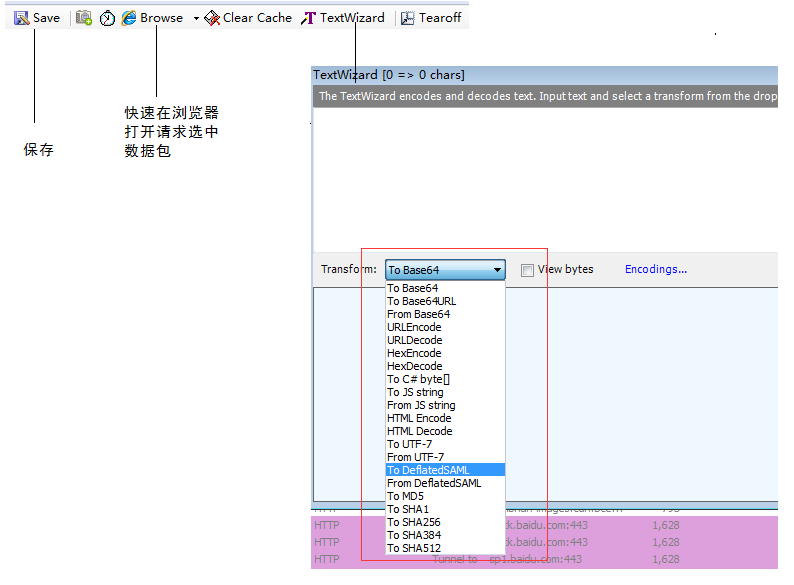This screenshot has height=585, width=794.
Task: Open the Browse button dropdown arrow
Action: coord(196,19)
